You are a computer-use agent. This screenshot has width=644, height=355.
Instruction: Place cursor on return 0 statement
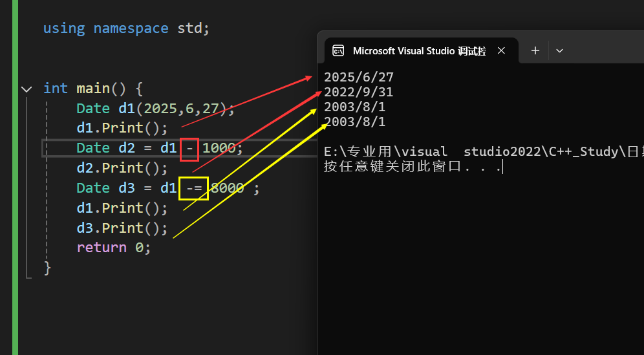click(113, 248)
